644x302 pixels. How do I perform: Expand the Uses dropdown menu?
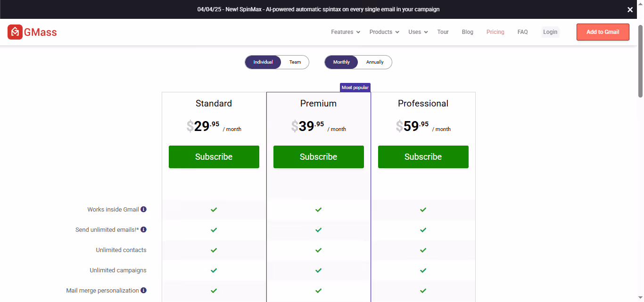click(418, 32)
